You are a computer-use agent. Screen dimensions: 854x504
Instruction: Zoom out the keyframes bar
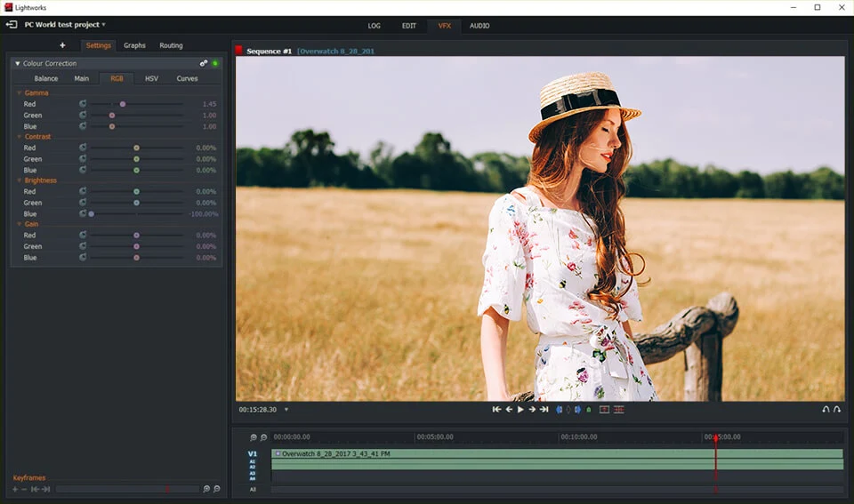click(x=217, y=489)
